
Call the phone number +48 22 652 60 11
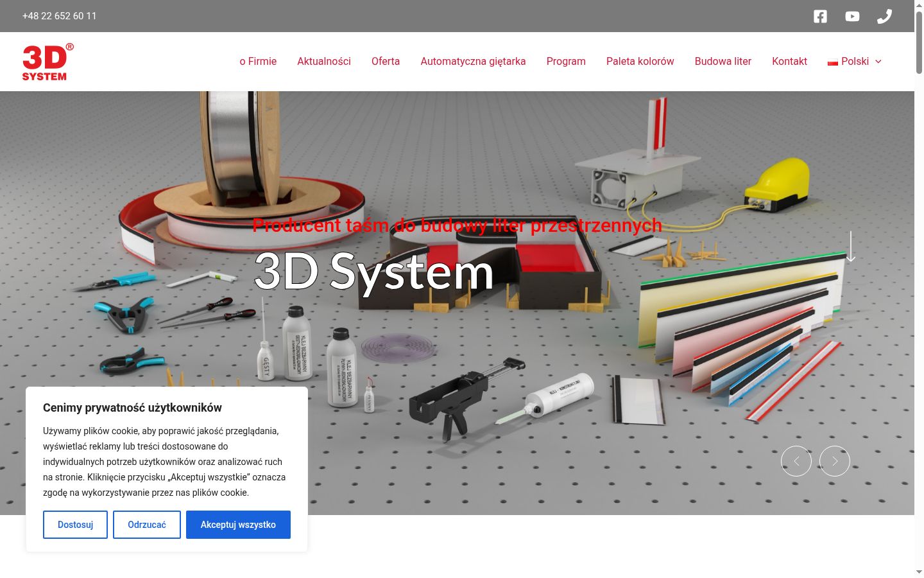pyautogui.click(x=60, y=16)
